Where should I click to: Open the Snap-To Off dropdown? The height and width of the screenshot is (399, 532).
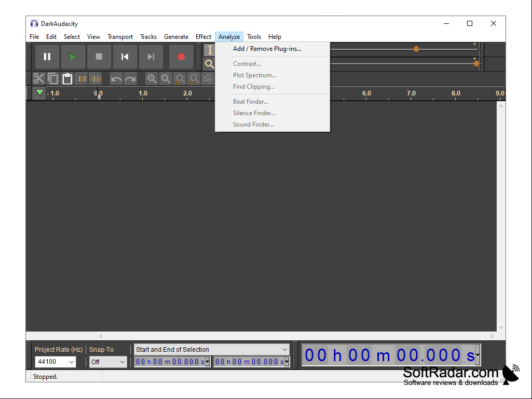(108, 362)
